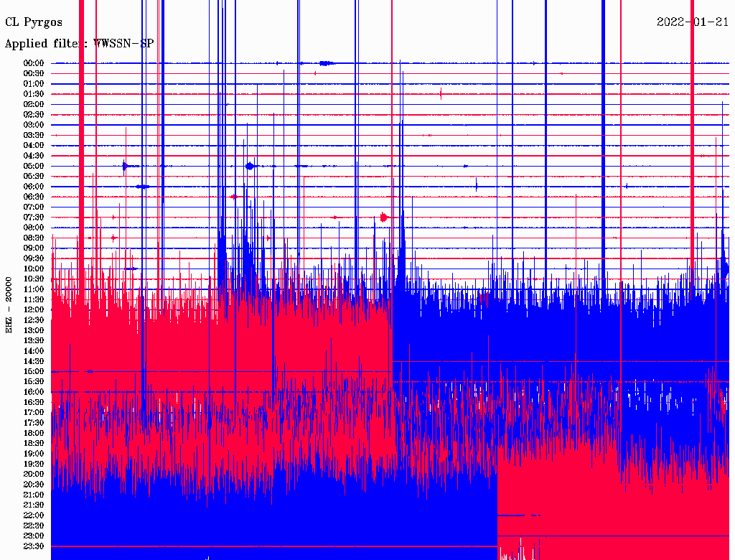This screenshot has height=560, width=735.
Task: Click the CL Pyrgos station title
Action: 34,22
